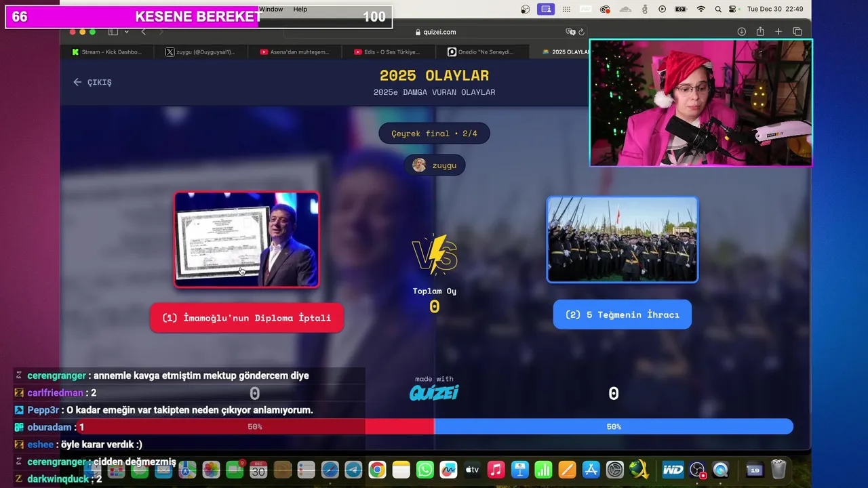Select the lieutenants ceremony thumbnail image
Image resolution: width=868 pixels, height=488 pixels.
pos(622,239)
